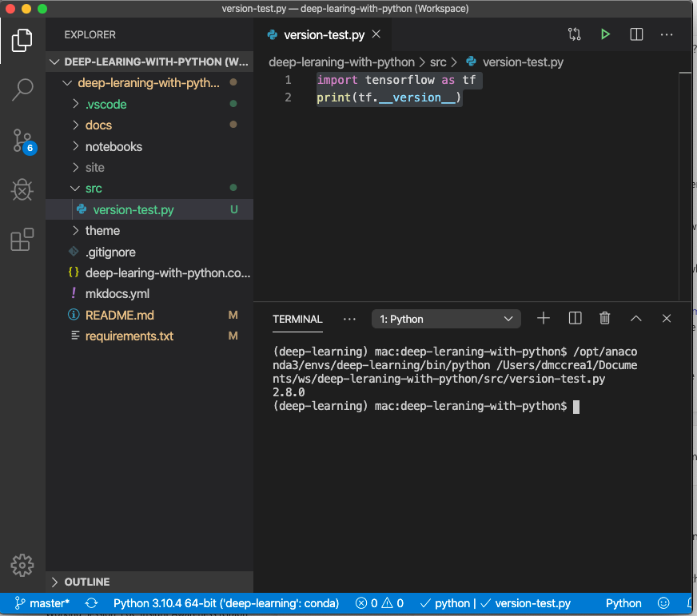Screen dimensions: 697x616
Task: Open the Explorer view in activity bar
Action: point(22,41)
